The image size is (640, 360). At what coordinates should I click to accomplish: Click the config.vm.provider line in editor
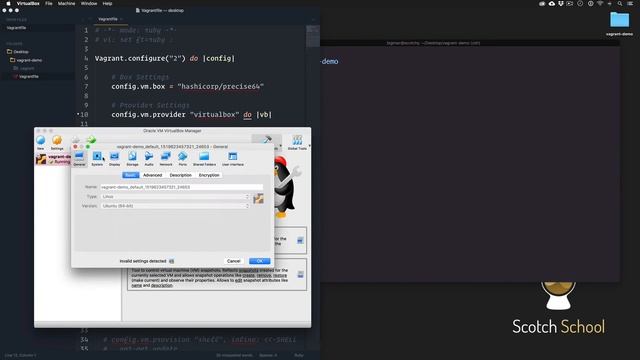point(191,115)
